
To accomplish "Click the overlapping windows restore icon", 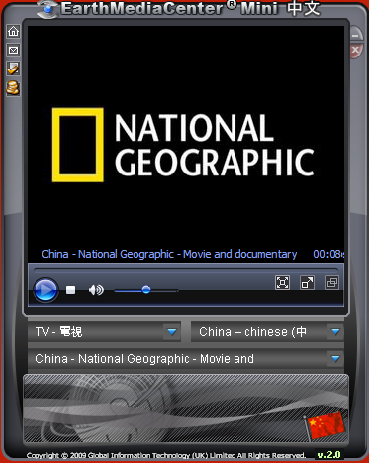I will pos(332,283).
